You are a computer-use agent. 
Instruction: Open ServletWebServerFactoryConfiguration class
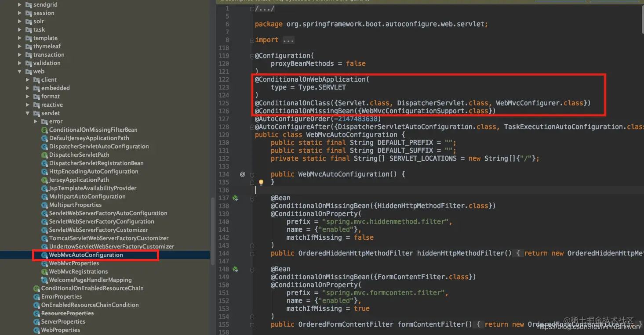[x=102, y=222]
